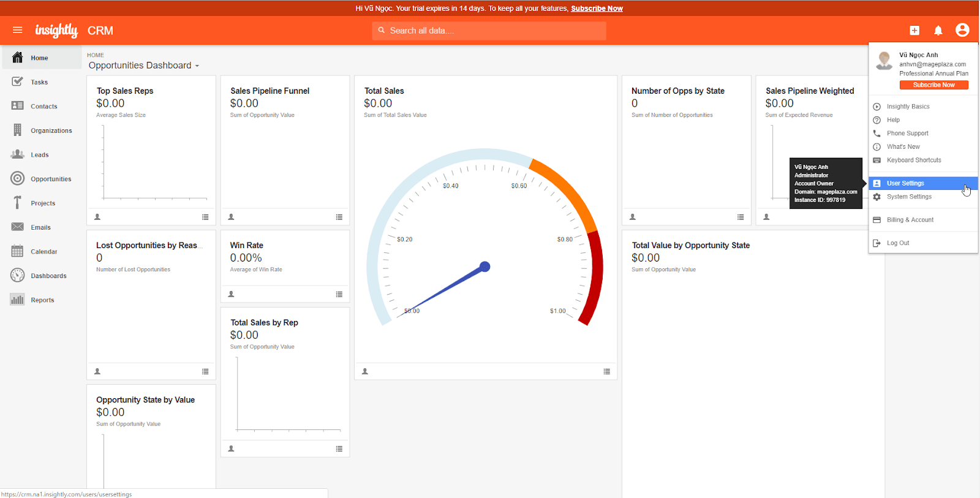Click user icon on Sales Pipeline Weighted card
Viewport: 980px width, 498px height.
pyautogui.click(x=766, y=217)
